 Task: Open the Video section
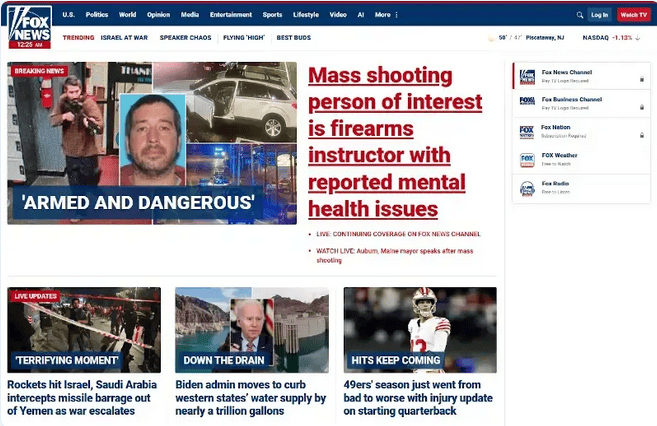(x=338, y=15)
